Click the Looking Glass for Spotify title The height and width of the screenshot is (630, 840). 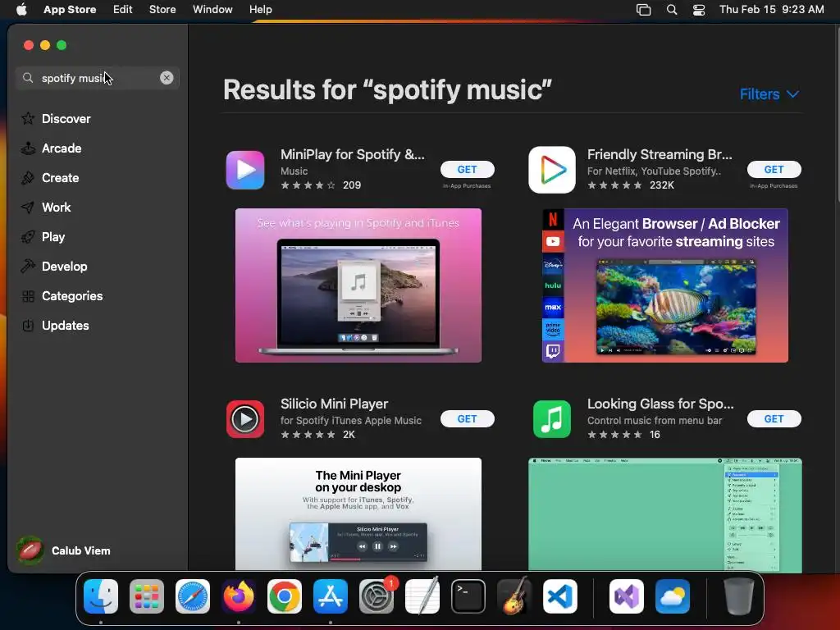click(x=660, y=404)
